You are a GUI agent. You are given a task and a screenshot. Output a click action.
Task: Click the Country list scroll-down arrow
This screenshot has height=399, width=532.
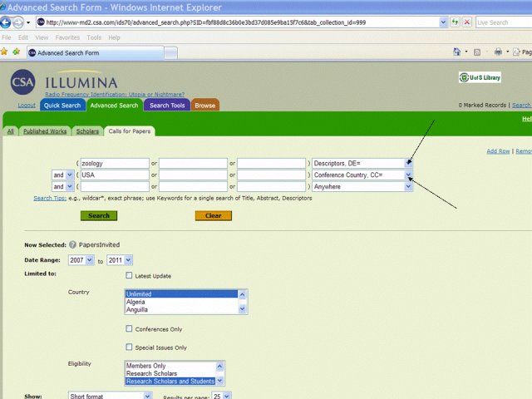pyautogui.click(x=242, y=308)
